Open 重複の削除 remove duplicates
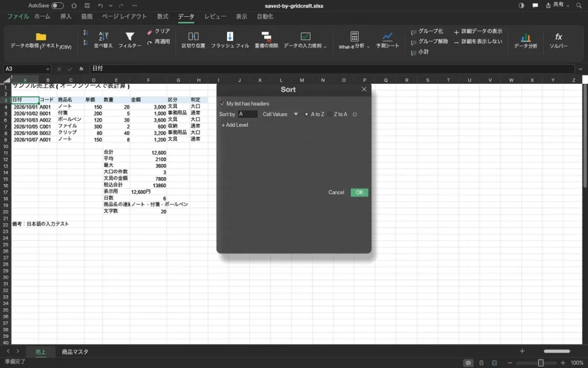The width and height of the screenshot is (588, 368). 266,40
